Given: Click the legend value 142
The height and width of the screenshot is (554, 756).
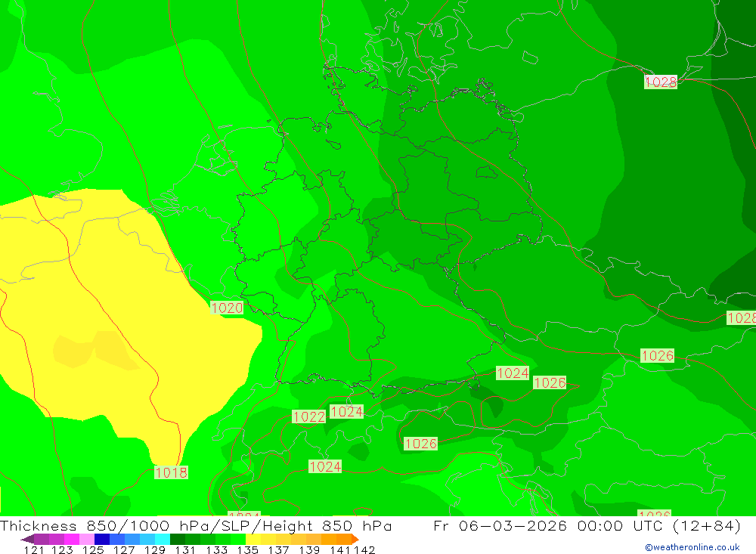Looking at the screenshot, I should (x=364, y=549).
